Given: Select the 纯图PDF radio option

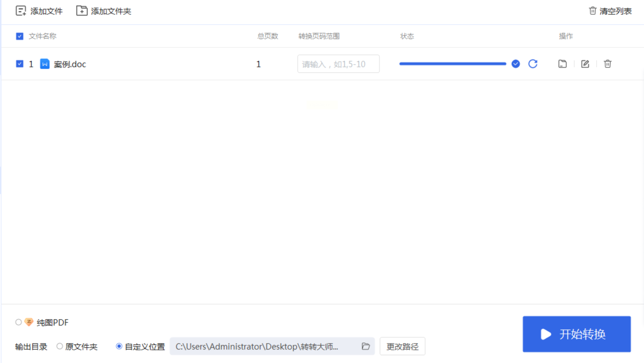Looking at the screenshot, I should [x=19, y=322].
